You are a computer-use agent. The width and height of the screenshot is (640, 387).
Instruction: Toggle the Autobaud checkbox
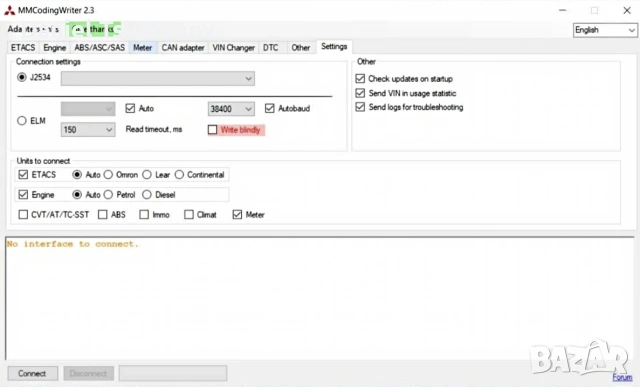tap(269, 108)
